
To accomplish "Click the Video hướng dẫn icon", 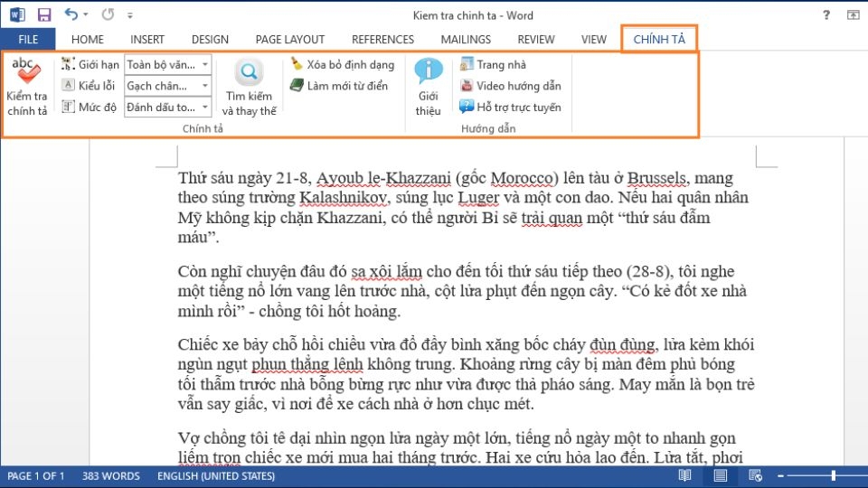I will [x=467, y=85].
